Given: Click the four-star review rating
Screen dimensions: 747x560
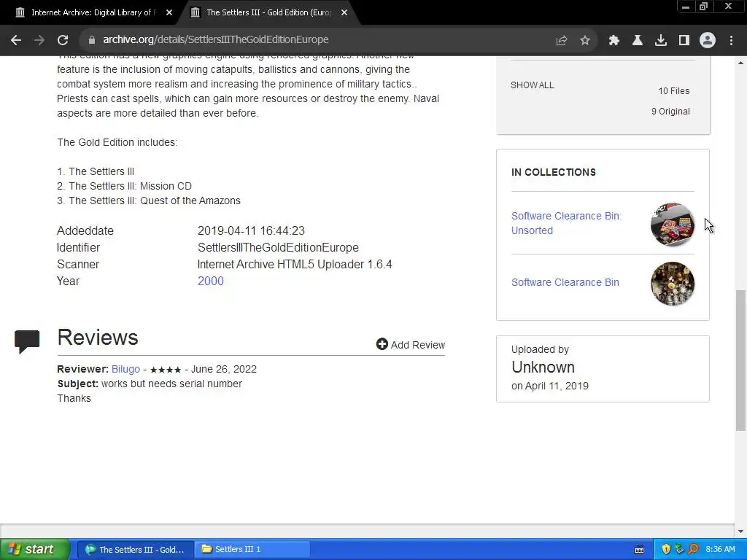Looking at the screenshot, I should coord(166,370).
